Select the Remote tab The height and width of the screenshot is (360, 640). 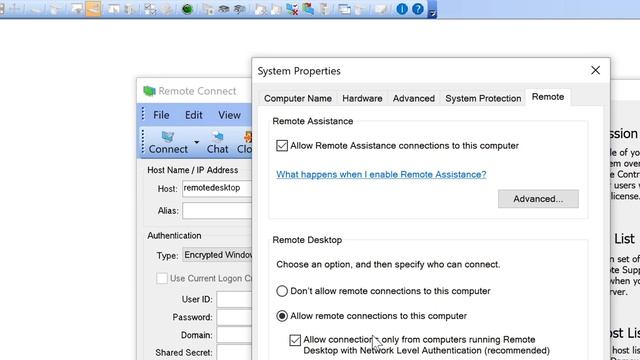(548, 97)
